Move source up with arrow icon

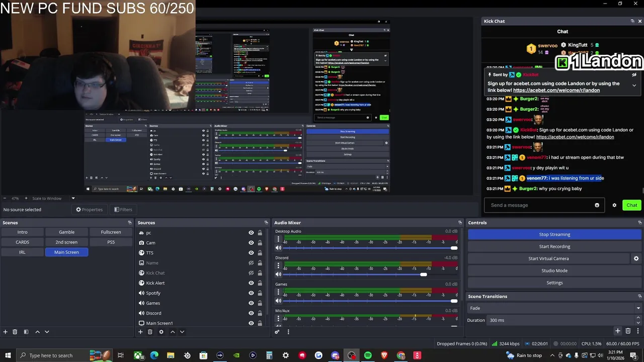click(173, 332)
